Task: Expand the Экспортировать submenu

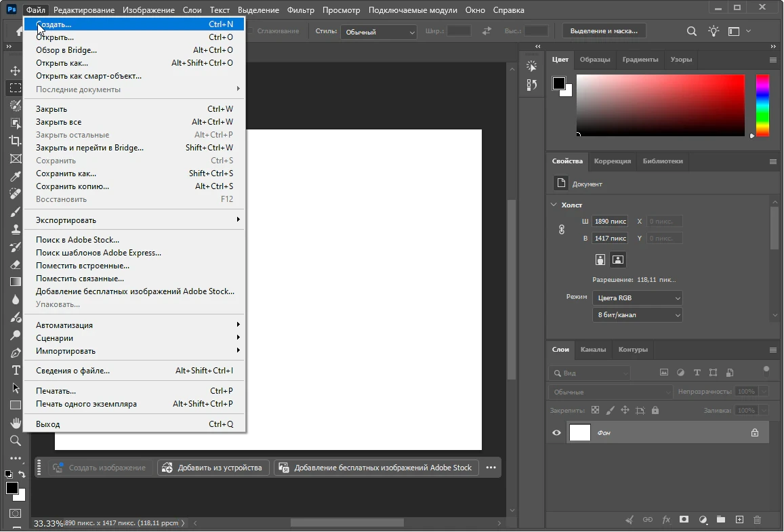Action: coord(135,220)
